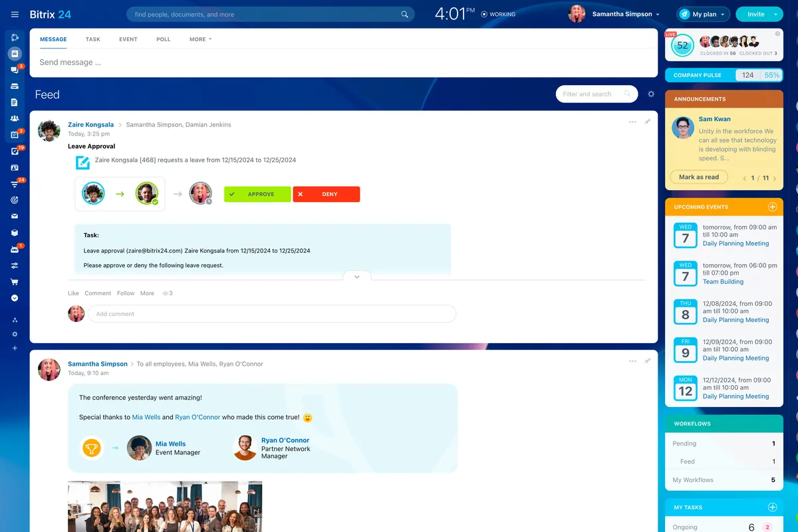Open feed settings gear next to the filter
Viewport: 798px width, 532px height.
pos(651,94)
